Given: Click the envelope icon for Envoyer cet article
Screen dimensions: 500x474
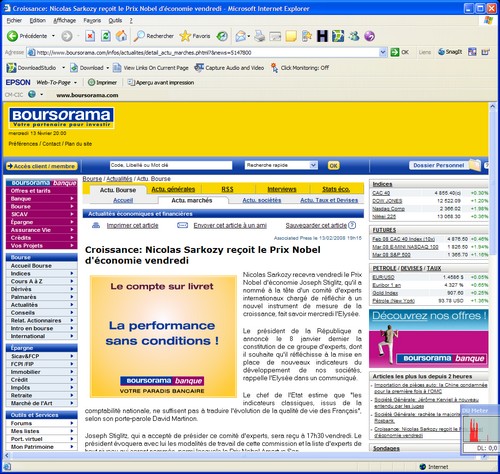Looking at the screenshot, I should coord(182,225).
